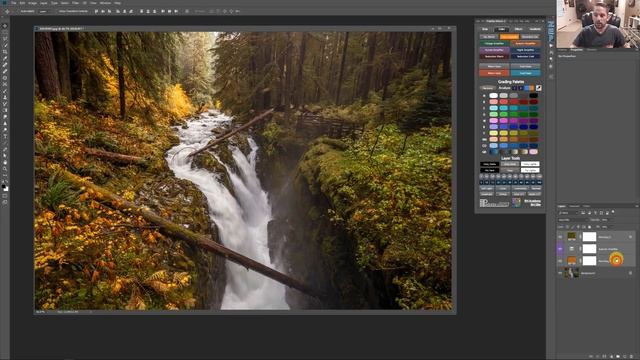Open the Edit menu

pyautogui.click(x=22, y=3)
